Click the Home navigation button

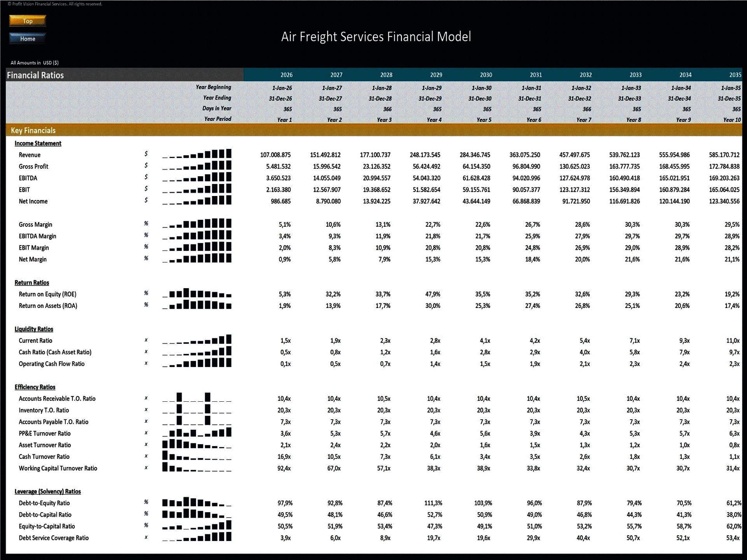point(27,38)
